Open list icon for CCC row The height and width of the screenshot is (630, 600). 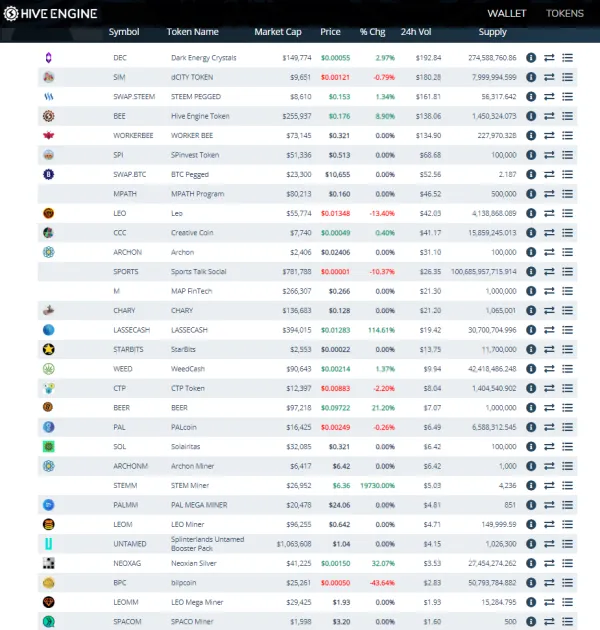(x=567, y=233)
